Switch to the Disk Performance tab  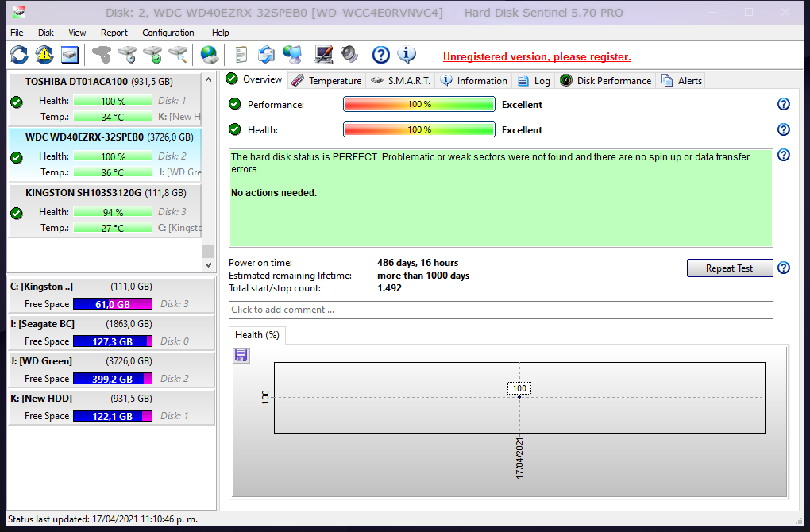[605, 80]
